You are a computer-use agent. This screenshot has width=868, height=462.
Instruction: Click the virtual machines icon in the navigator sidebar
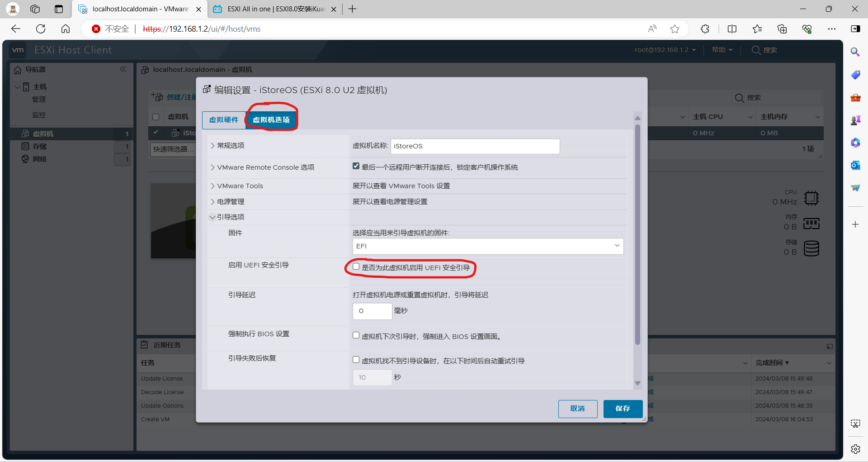pos(25,133)
